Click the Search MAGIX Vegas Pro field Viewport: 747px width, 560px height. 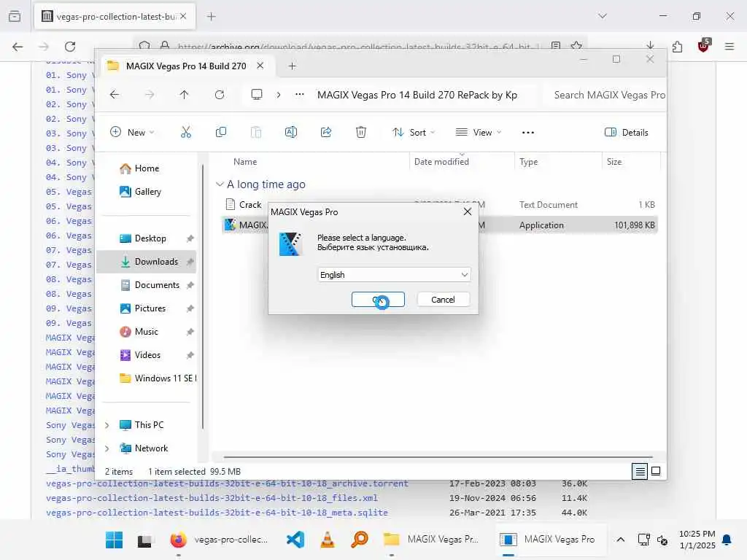pos(605,95)
